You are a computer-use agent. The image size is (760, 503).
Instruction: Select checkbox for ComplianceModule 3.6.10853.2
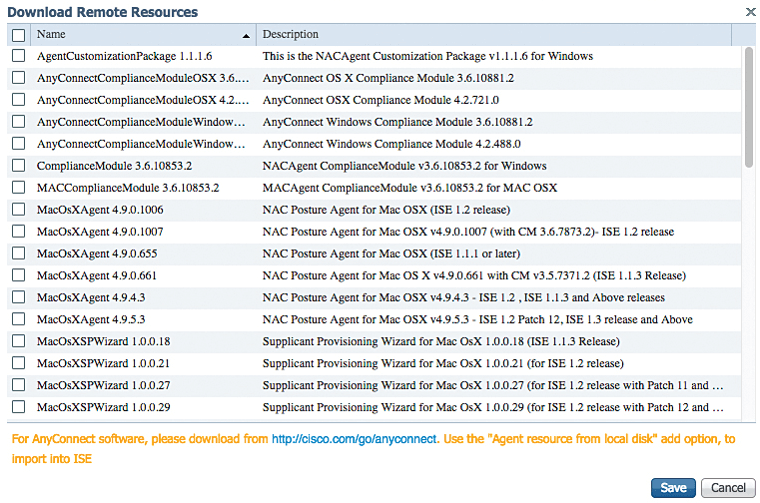click(x=18, y=166)
